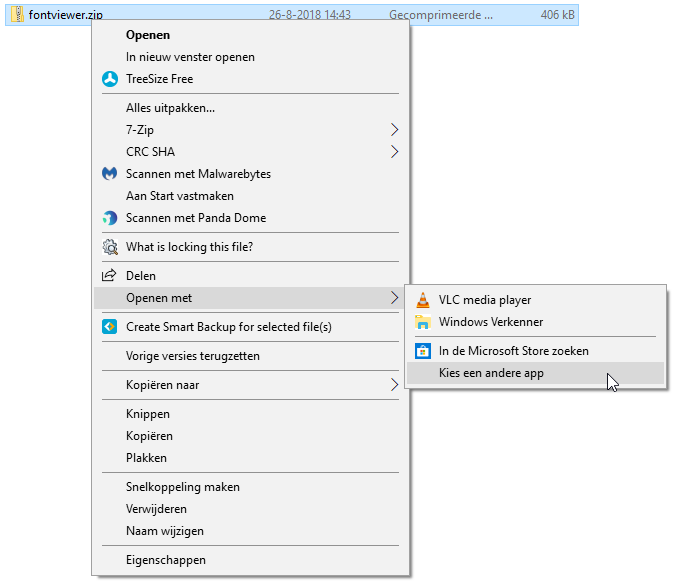Image resolution: width=676 pixels, height=581 pixels.
Task: Click the magnifier gear icon for file locking
Action: coord(110,247)
